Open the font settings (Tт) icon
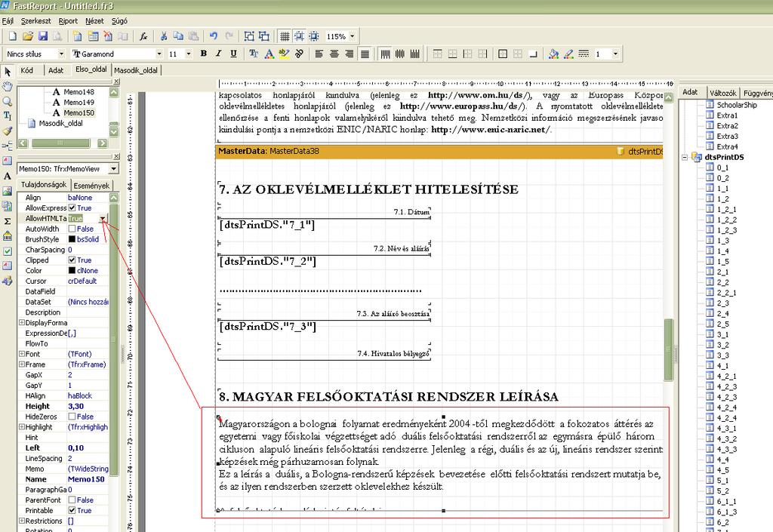The image size is (773, 532). click(x=254, y=54)
